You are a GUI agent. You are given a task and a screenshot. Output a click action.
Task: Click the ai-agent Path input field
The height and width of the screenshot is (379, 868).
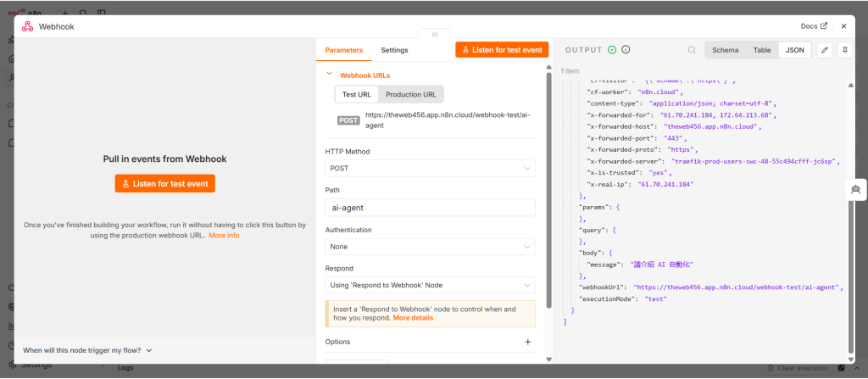(x=430, y=208)
